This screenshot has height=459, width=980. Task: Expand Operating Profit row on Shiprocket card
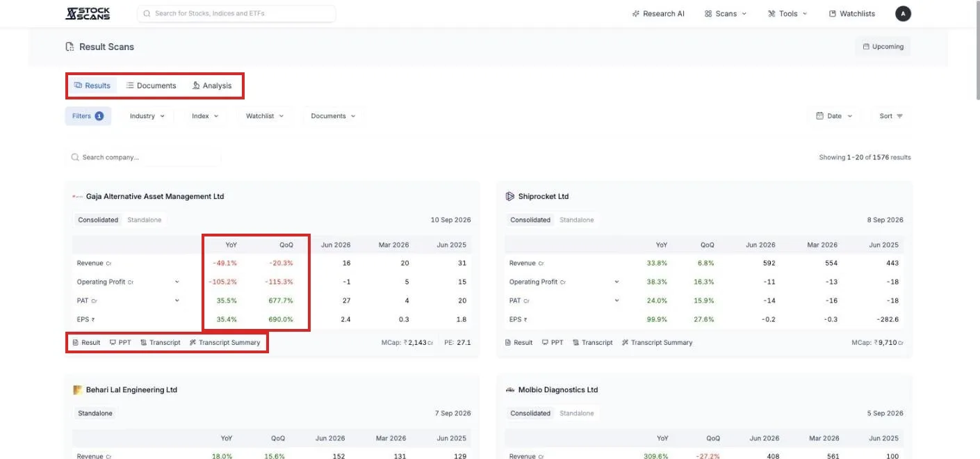coord(616,282)
